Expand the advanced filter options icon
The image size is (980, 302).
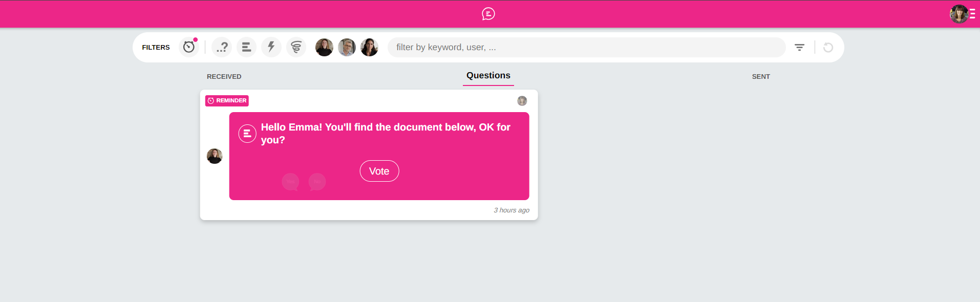click(799, 47)
